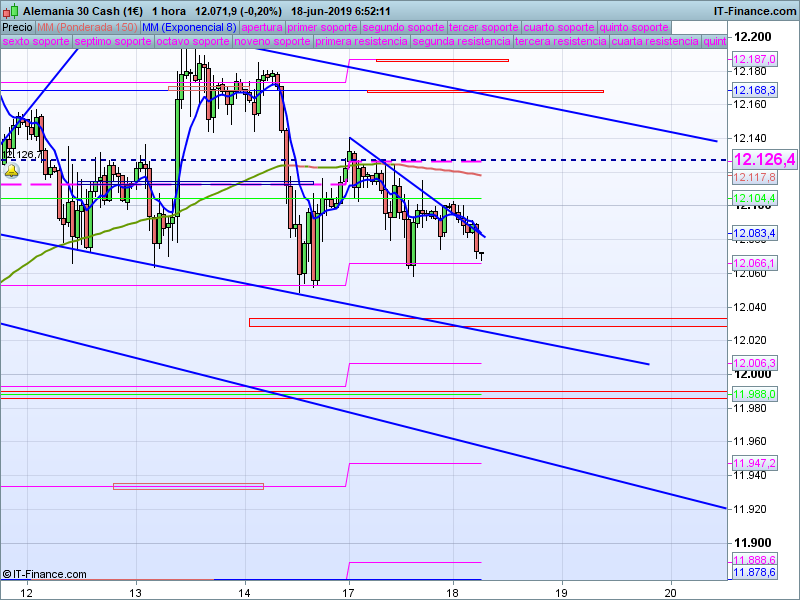
Task: Click the © IT-Finance.com copyright link
Action: (x=44, y=574)
